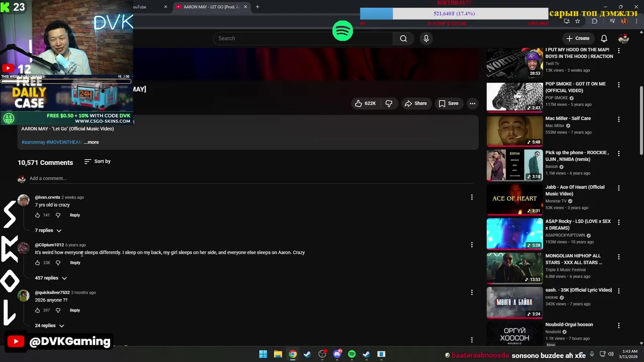
Task: Open the video's more actions ellipsis
Action: tap(472, 104)
